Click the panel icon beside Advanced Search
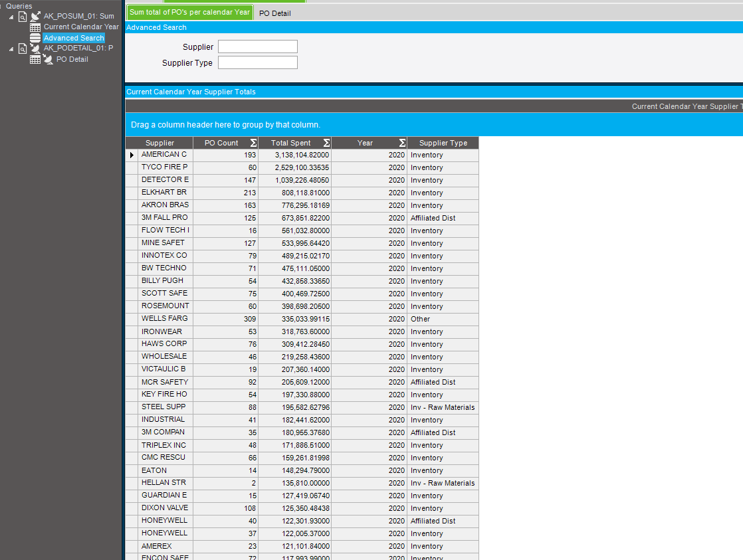 click(35, 38)
